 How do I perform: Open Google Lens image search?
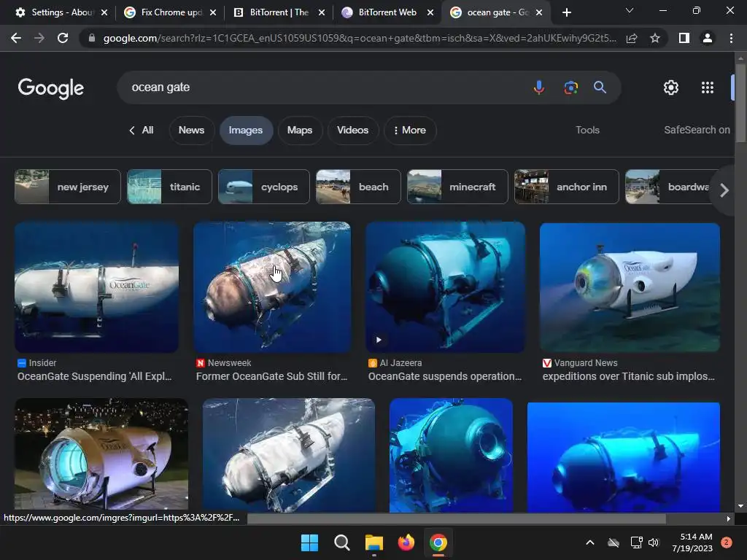point(570,87)
